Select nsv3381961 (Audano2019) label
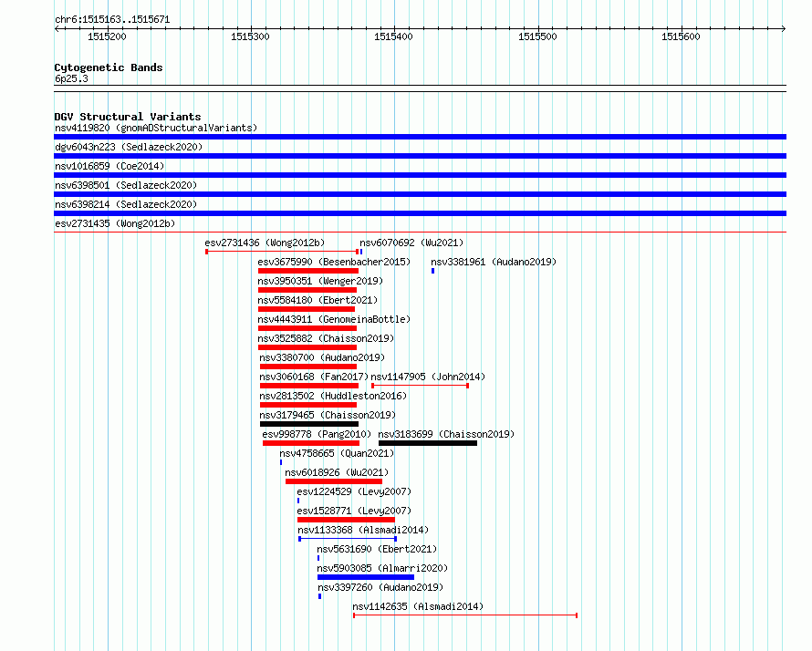Viewport: 812px width, 651px height. pyautogui.click(x=494, y=262)
